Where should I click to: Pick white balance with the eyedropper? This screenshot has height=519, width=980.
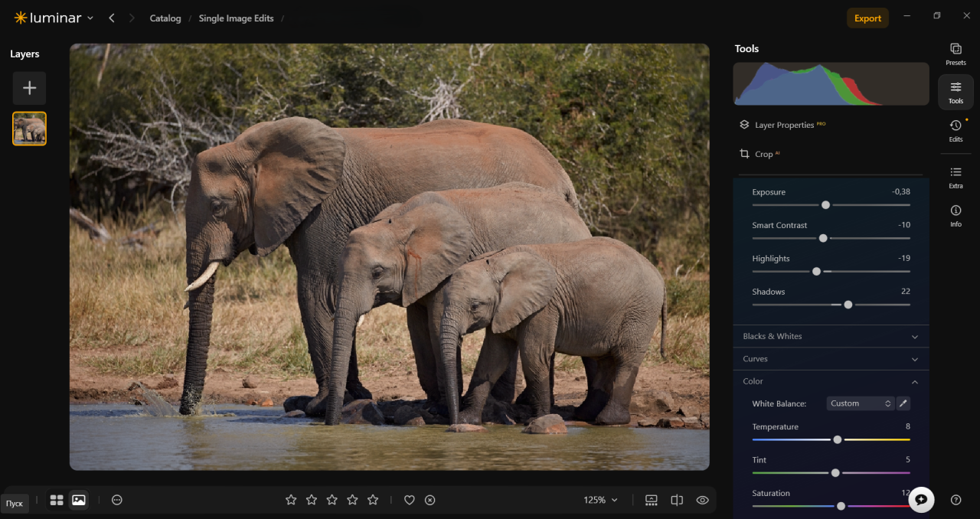click(903, 403)
